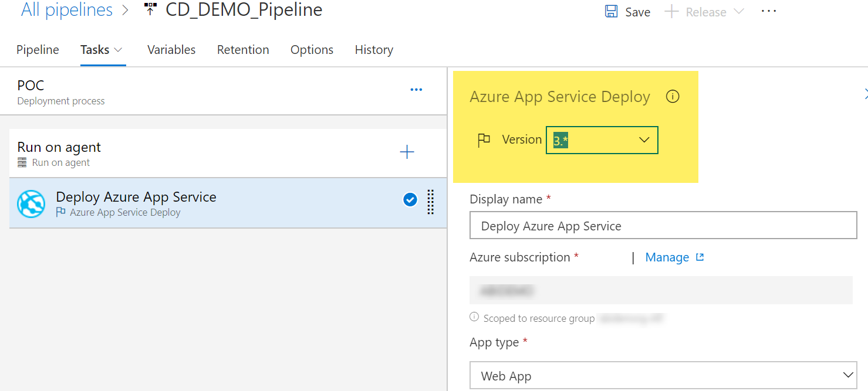Screen dimensions: 868x391
Task: Open the Version 3.* dropdown
Action: tap(602, 140)
